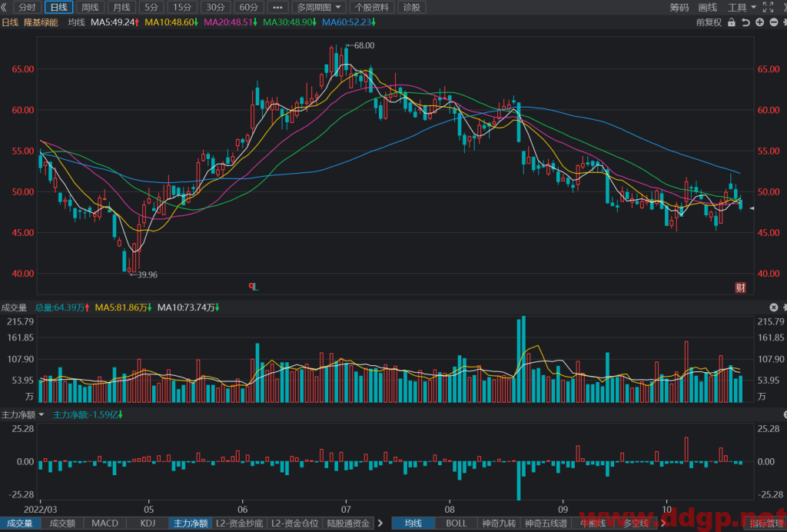
Task: Select 月线 monthly chart period
Action: tap(121, 7)
